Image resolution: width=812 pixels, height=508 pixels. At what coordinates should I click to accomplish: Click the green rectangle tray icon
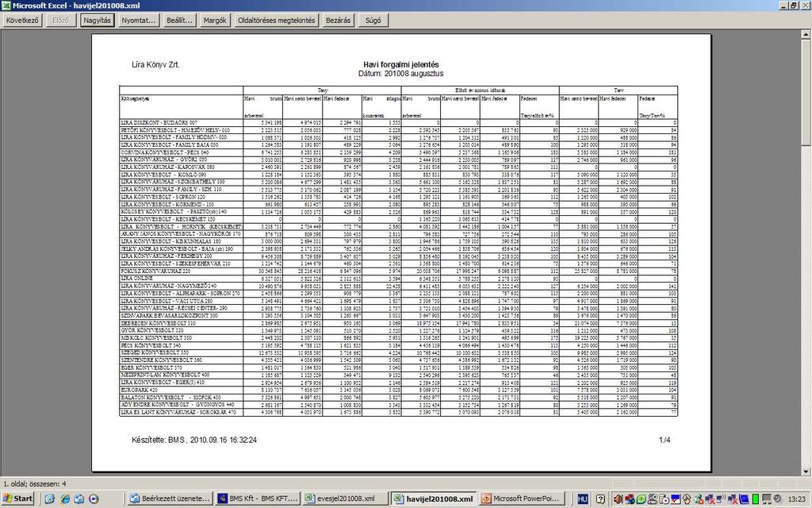[x=756, y=498]
